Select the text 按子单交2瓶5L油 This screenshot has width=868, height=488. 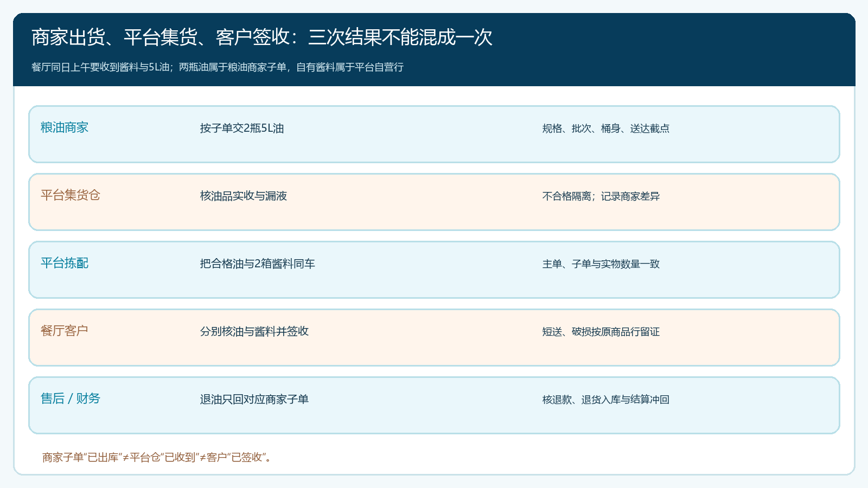[x=242, y=128]
